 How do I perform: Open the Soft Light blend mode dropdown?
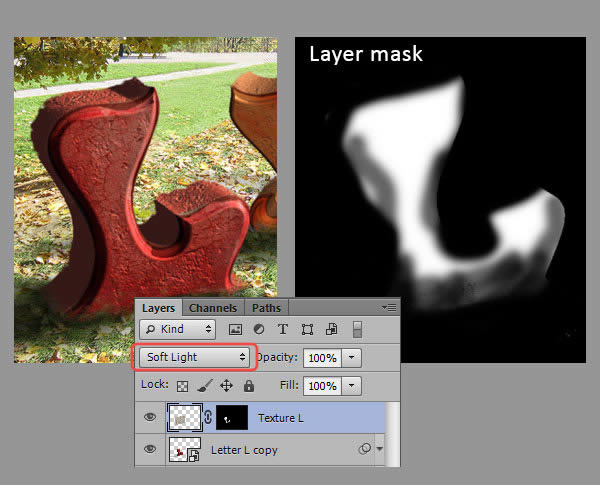tap(193, 357)
